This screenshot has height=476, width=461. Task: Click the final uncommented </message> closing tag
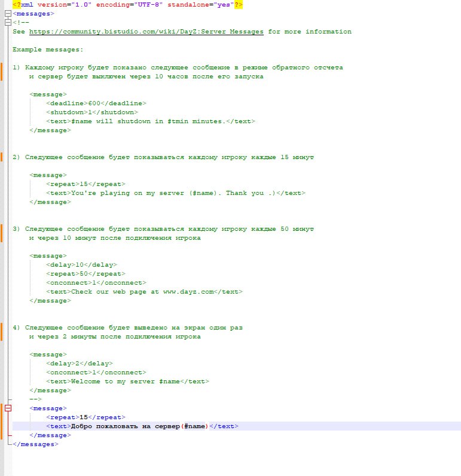point(50,435)
